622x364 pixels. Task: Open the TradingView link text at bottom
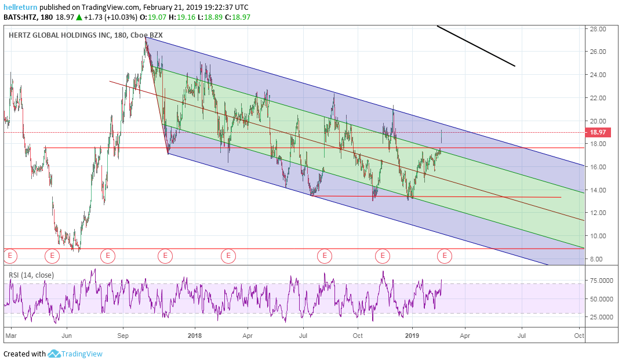point(82,354)
